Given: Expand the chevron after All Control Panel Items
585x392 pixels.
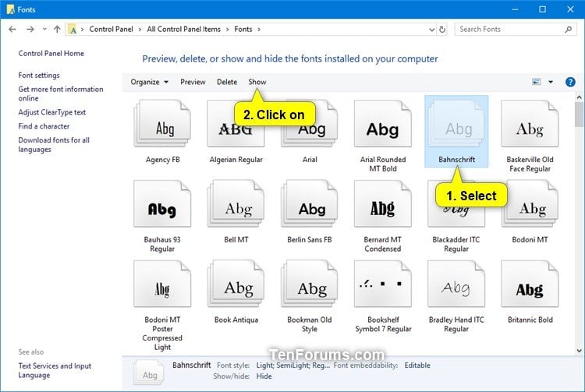Looking at the screenshot, I should click(227, 30).
